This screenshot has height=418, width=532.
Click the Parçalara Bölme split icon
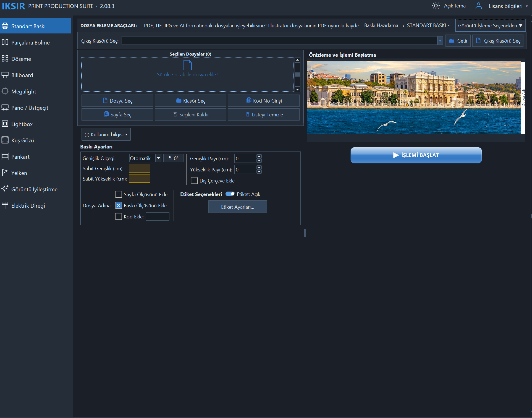click(5, 42)
